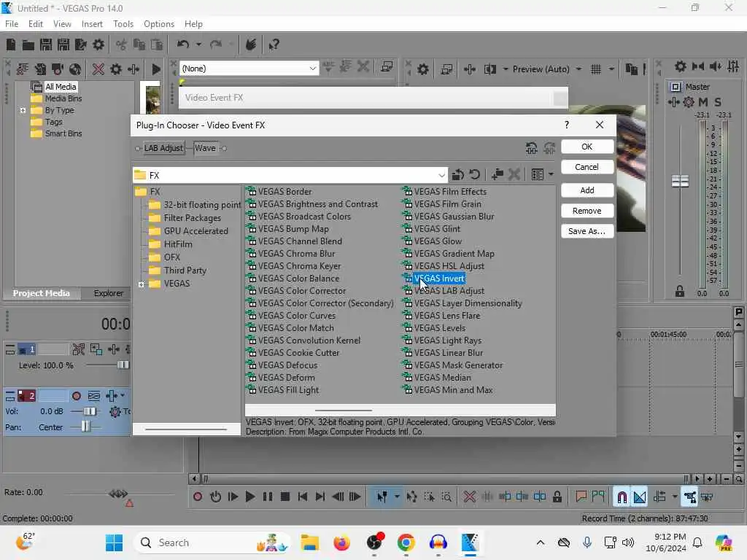The image size is (747, 560).
Task: Click Cancel in Plug-In Chooser
Action: click(587, 167)
